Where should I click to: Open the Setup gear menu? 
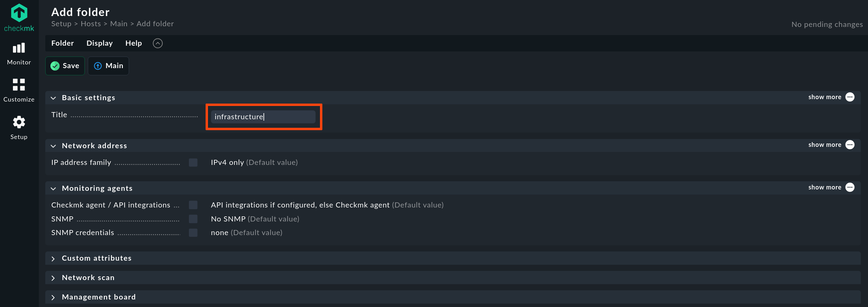pos(19,127)
